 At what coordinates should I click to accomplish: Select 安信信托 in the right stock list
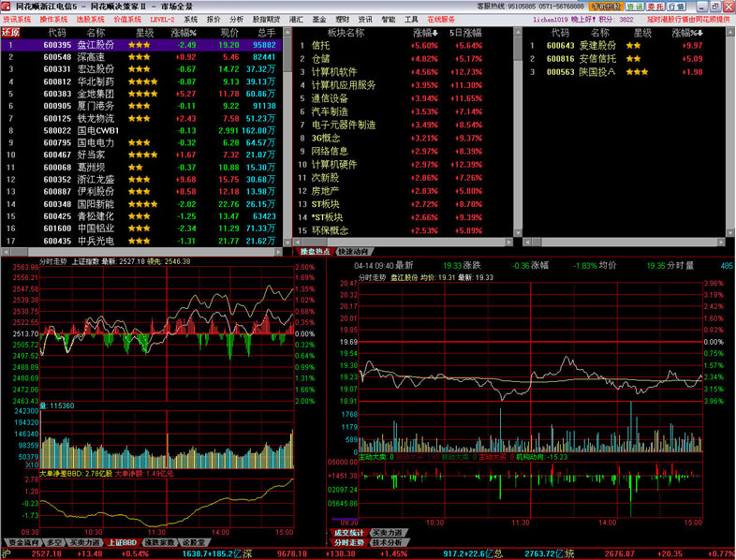click(596, 58)
